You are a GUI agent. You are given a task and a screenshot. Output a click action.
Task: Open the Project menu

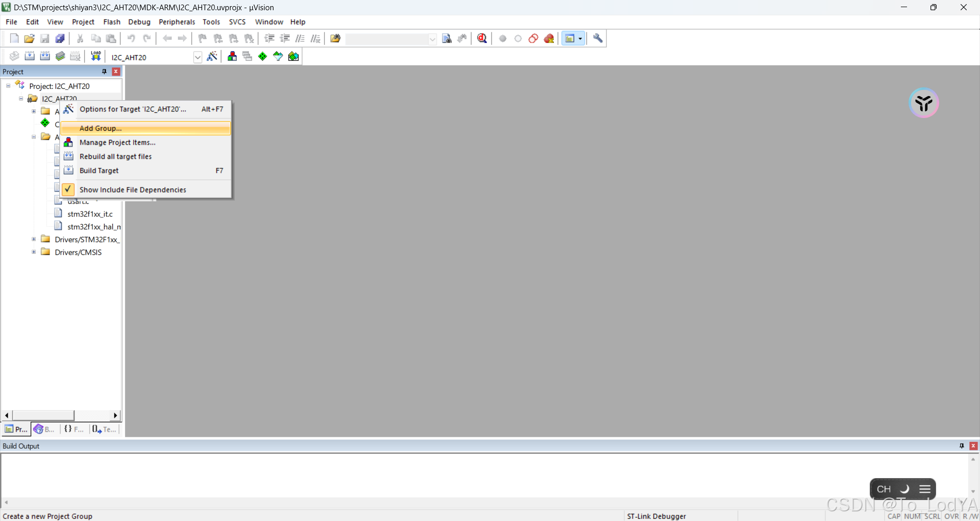click(x=83, y=22)
